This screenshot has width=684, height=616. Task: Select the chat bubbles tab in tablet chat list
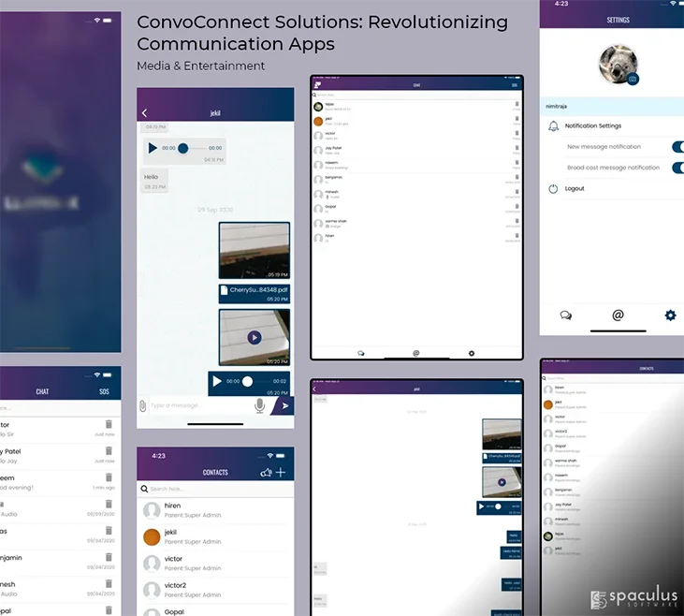361,353
